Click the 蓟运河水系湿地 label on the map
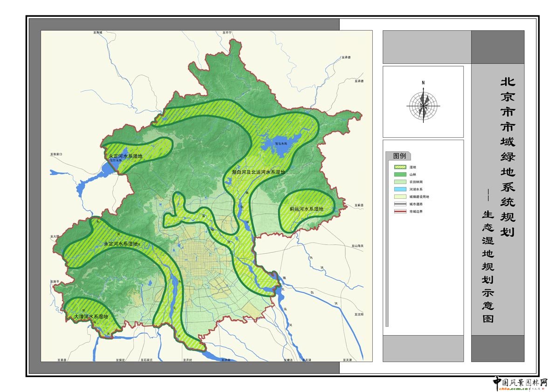 306,209
